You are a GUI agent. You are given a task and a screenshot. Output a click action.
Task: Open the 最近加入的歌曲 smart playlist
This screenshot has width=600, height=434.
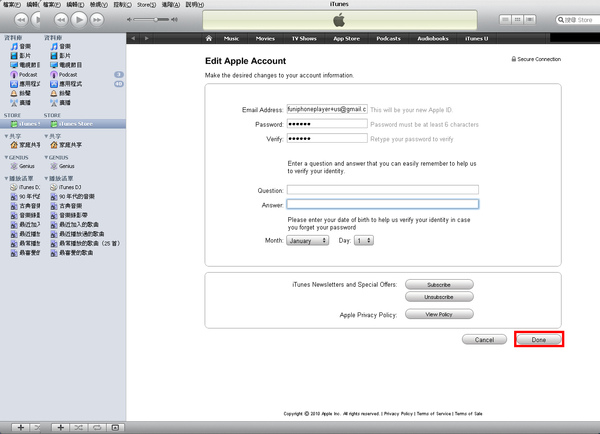pos(75,224)
